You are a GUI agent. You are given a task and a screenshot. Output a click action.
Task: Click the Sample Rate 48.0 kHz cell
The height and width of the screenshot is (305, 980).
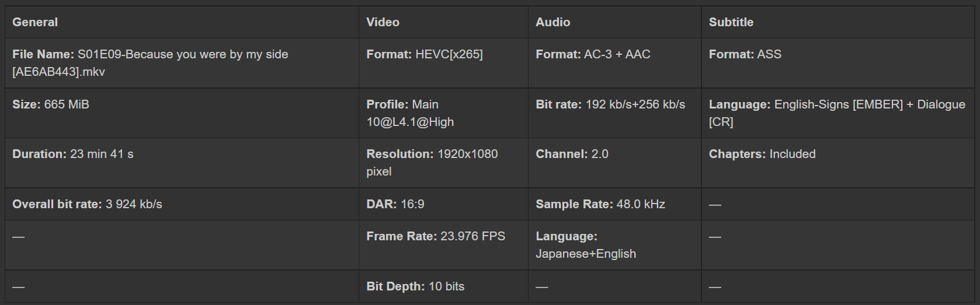(x=600, y=204)
